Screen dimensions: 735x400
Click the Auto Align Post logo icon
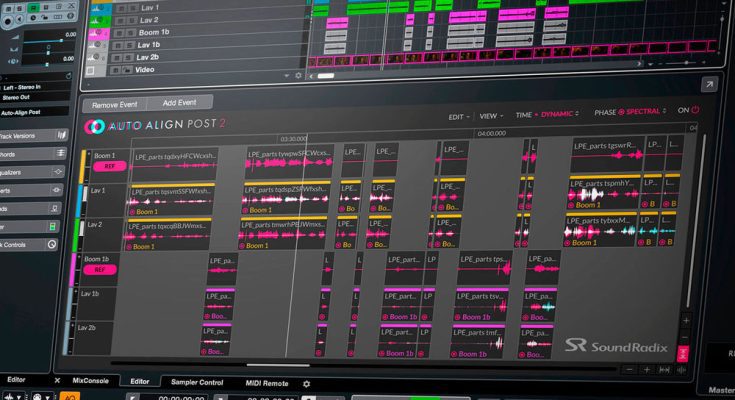click(x=94, y=127)
